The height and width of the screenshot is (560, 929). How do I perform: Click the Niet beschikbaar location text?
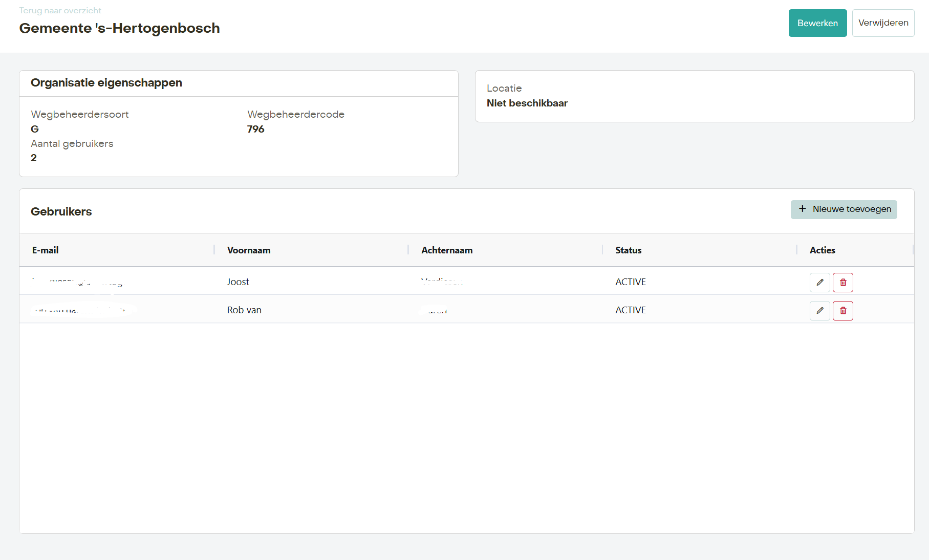pyautogui.click(x=527, y=103)
